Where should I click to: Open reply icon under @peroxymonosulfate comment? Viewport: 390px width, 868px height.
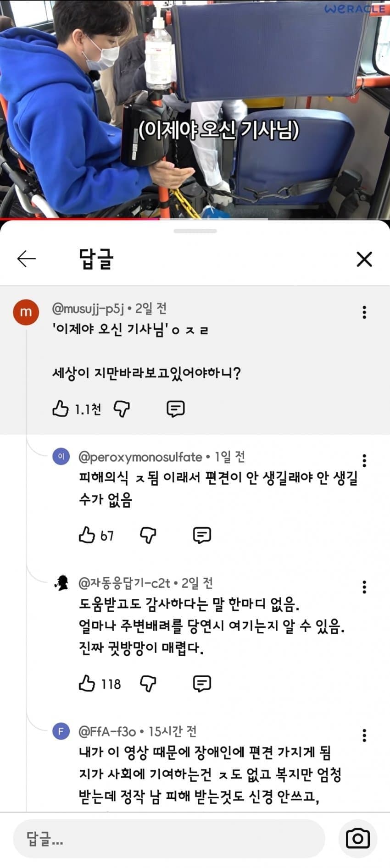coord(202,535)
